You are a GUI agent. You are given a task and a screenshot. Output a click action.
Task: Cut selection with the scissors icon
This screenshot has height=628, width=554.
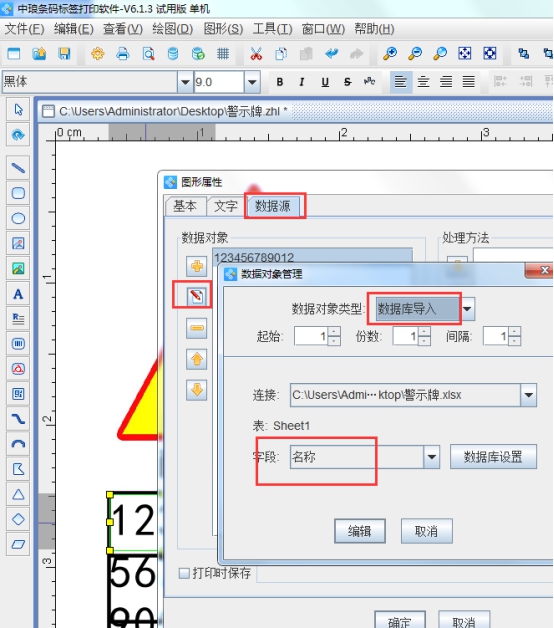tap(256, 53)
